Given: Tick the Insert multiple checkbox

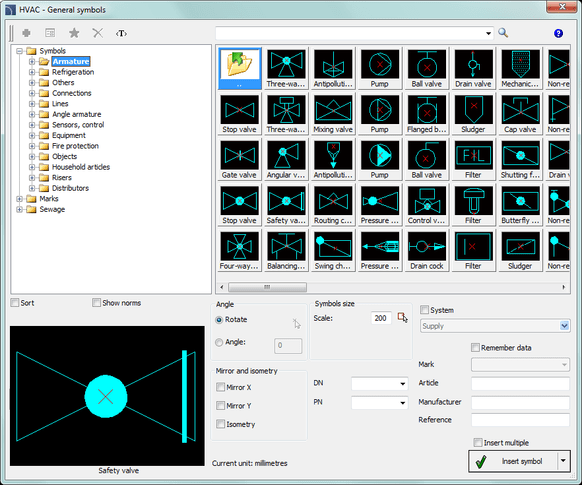Looking at the screenshot, I should pos(478,442).
